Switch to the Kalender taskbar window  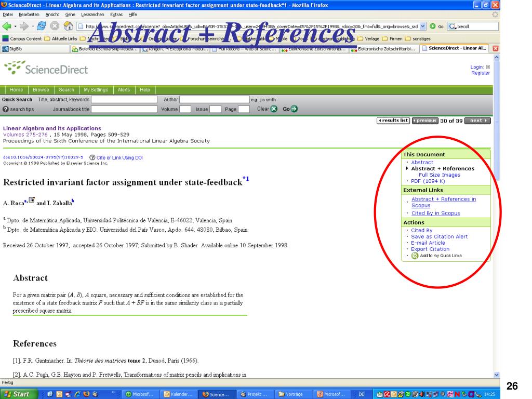tap(179, 394)
